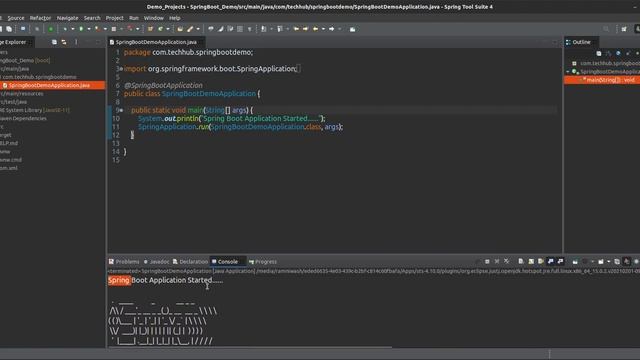This screenshot has width=640, height=360.
Task: Select Maven Dependencies entry
Action: tap(23, 118)
